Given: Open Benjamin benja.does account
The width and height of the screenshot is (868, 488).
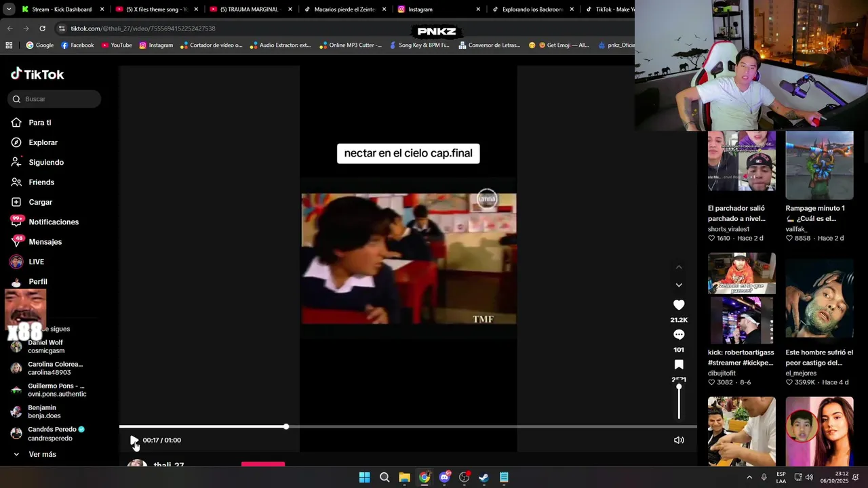Looking at the screenshot, I should point(36,412).
